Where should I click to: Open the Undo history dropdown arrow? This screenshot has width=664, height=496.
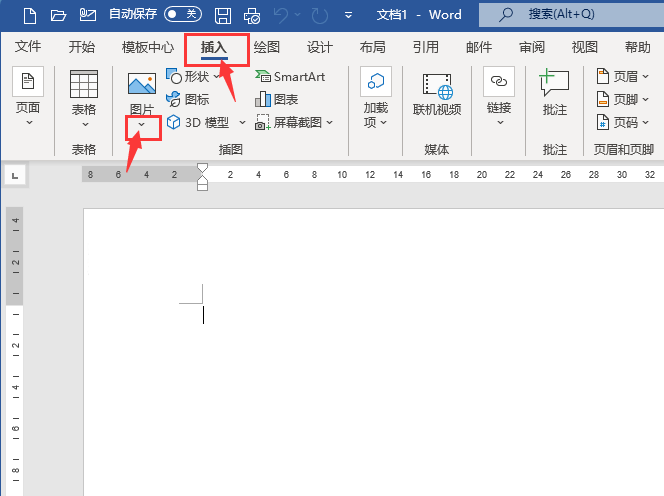[297, 15]
